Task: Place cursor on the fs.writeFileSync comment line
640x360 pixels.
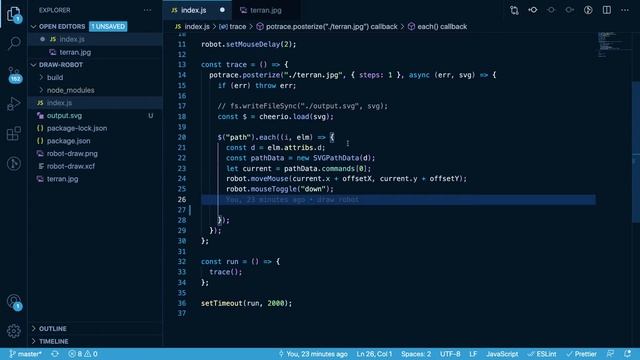Action: pyautogui.click(x=302, y=106)
